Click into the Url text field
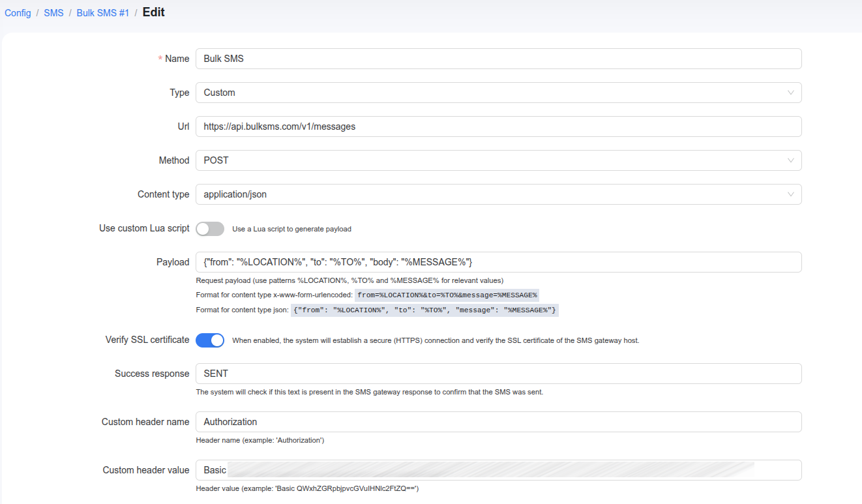The image size is (862, 504). pyautogui.click(x=498, y=126)
